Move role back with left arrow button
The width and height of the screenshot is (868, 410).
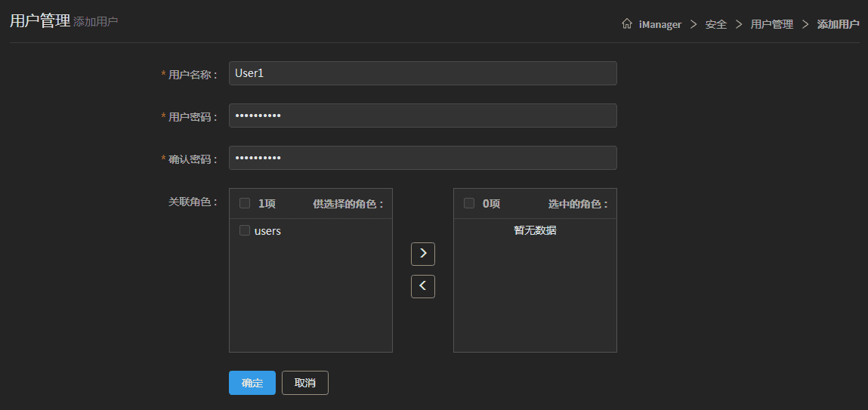pyautogui.click(x=422, y=286)
